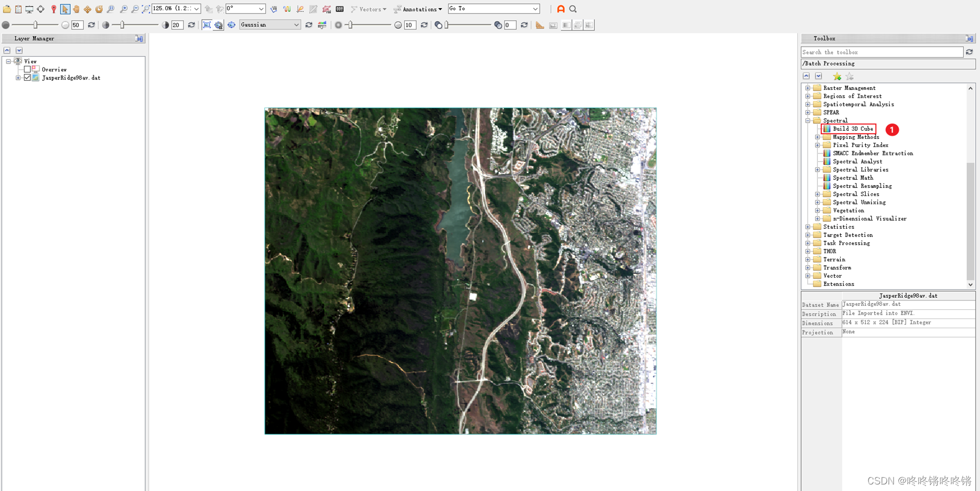Click the Open file folder icon
This screenshot has height=491, width=980.
(x=7, y=9)
